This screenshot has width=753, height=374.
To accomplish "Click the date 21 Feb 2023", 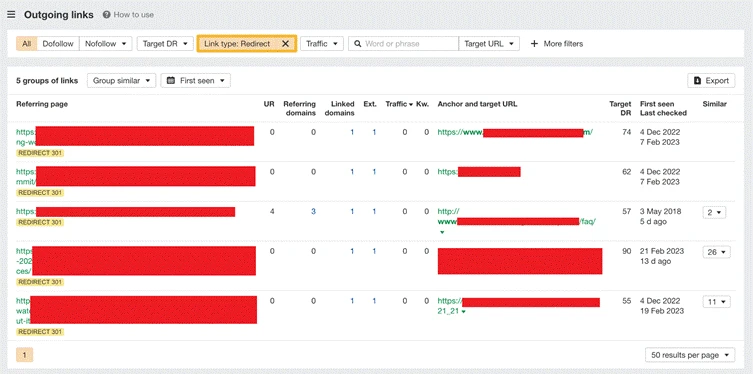I will (662, 251).
